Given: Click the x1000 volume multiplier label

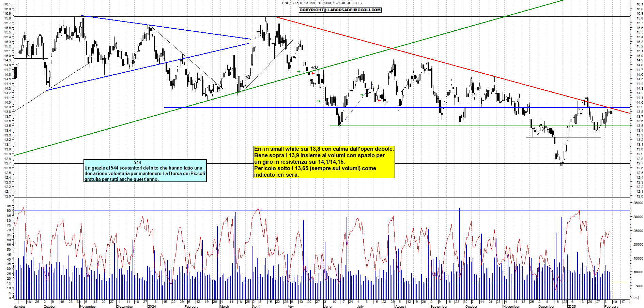Looking at the screenshot, I should pyautogui.click(x=635, y=297).
